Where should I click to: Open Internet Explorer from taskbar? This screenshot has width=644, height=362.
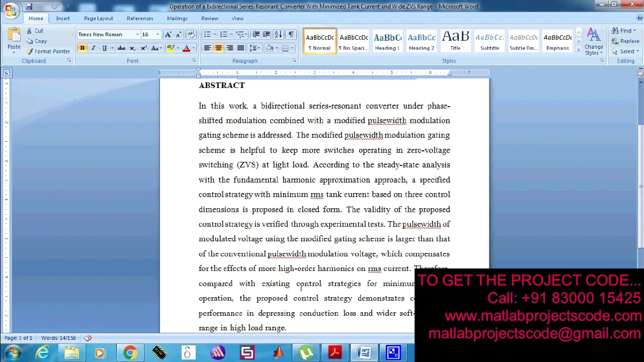pos(42,353)
